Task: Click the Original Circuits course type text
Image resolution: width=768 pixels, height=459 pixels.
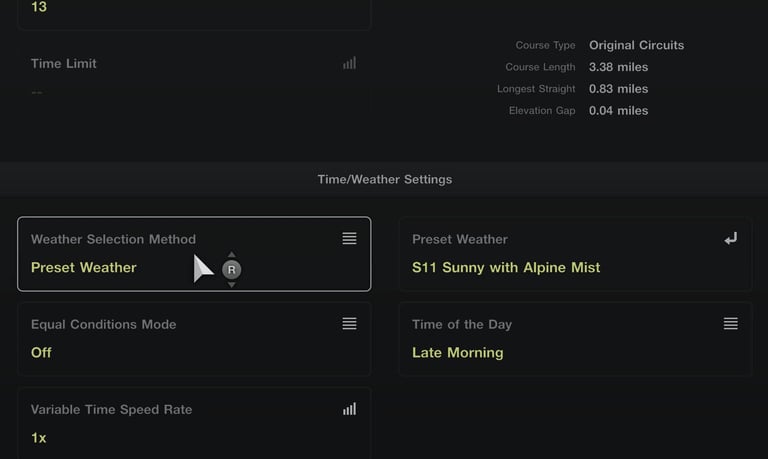Action: 636,45
